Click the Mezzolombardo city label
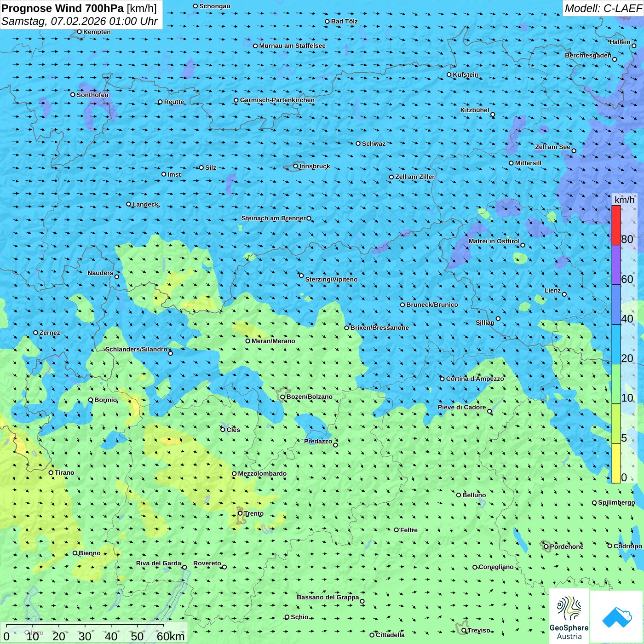Screen dimensions: 644x644 click(262, 473)
